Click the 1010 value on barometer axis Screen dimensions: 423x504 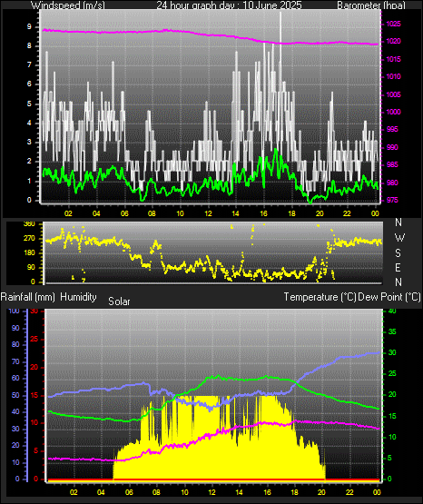click(x=393, y=77)
